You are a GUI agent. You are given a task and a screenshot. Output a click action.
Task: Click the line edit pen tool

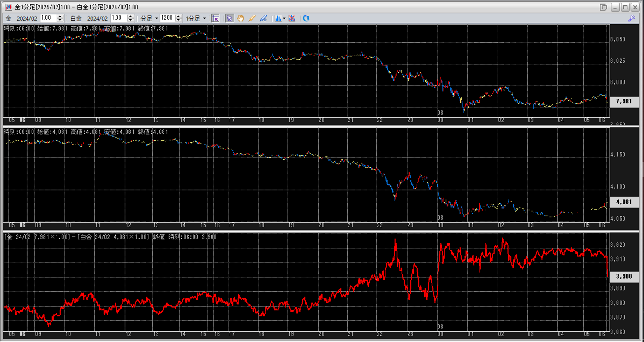263,18
